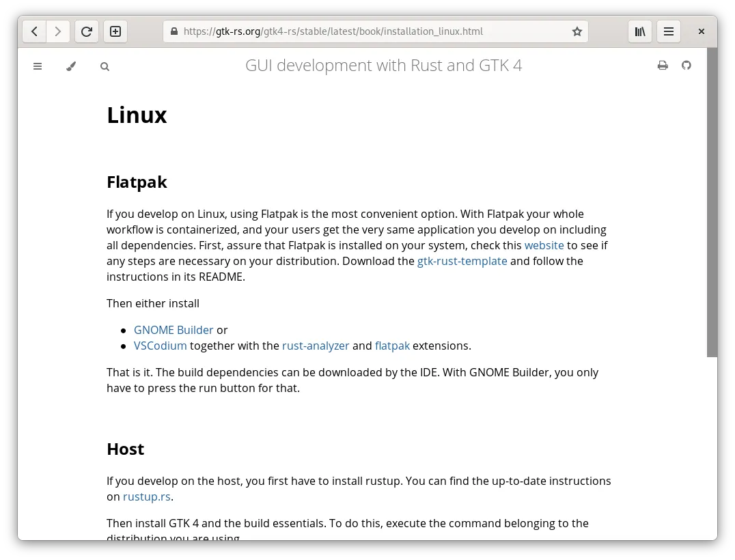Open the book search bar
The height and width of the screenshot is (560, 735).
[x=105, y=66]
